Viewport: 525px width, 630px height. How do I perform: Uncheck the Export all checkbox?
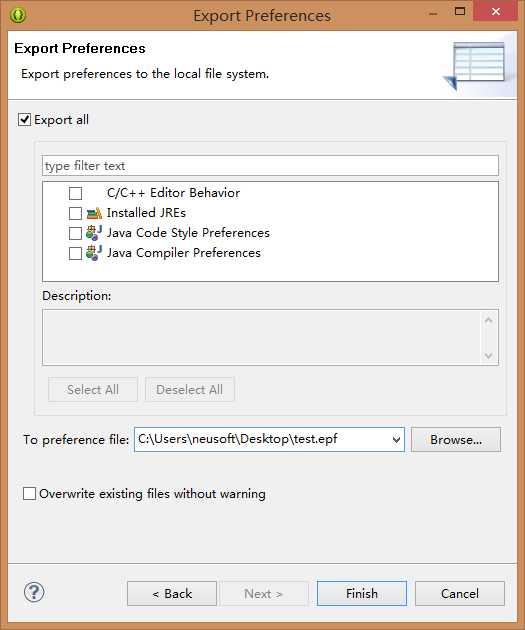(x=24, y=120)
